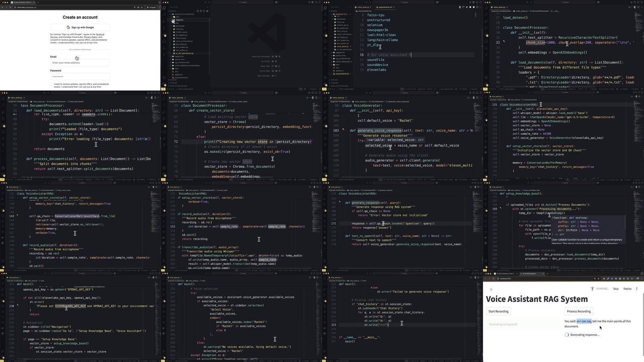The height and width of the screenshot is (362, 644).
Task: Click the 'Generating response...' status text
Action: (x=585, y=335)
